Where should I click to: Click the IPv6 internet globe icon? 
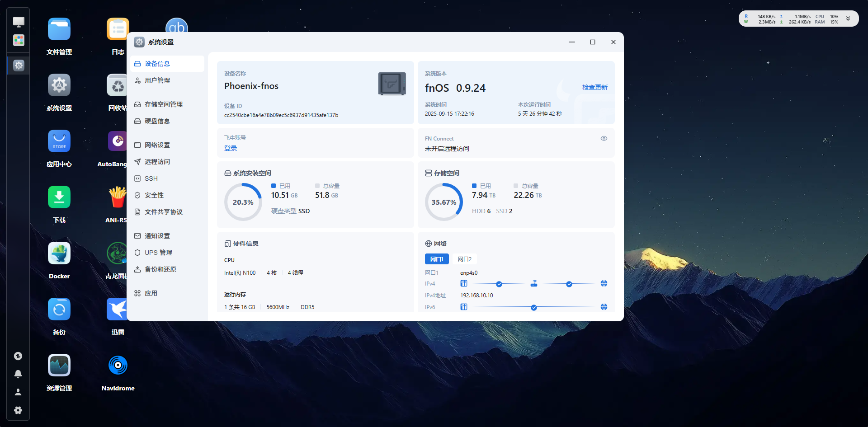pyautogui.click(x=604, y=307)
